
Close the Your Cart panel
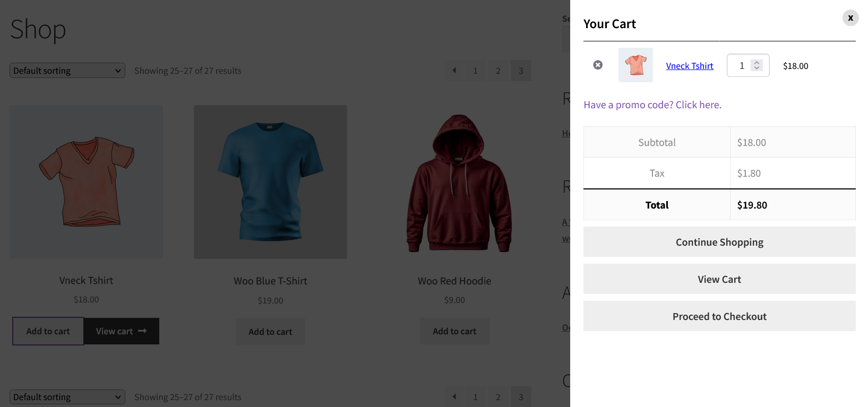[x=850, y=18]
